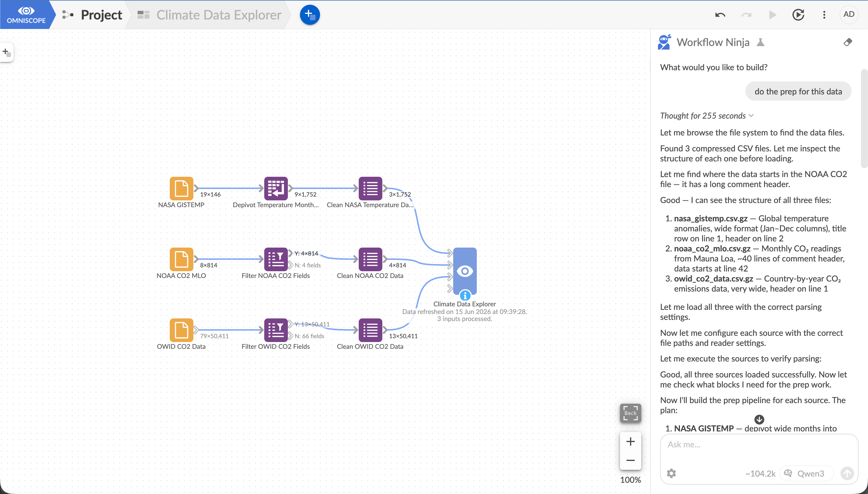Select the Depivot Temperature Months block
This screenshot has height=494, width=868.
(276, 188)
